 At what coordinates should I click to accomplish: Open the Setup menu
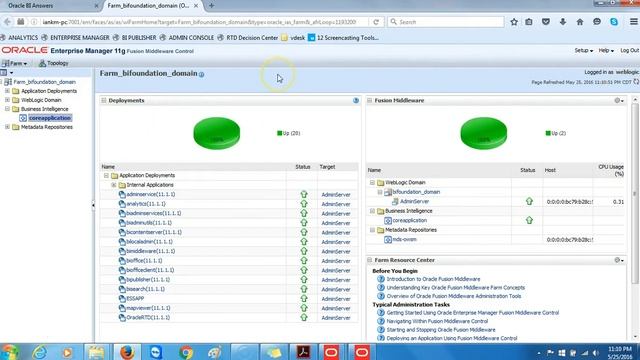[584, 51]
